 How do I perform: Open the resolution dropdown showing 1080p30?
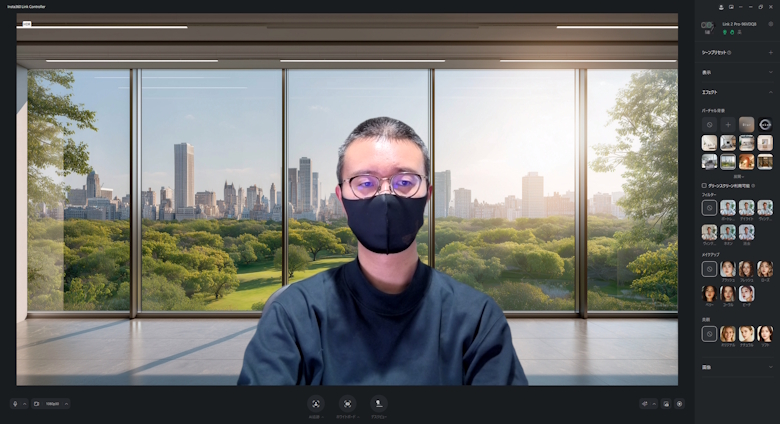(x=52, y=404)
